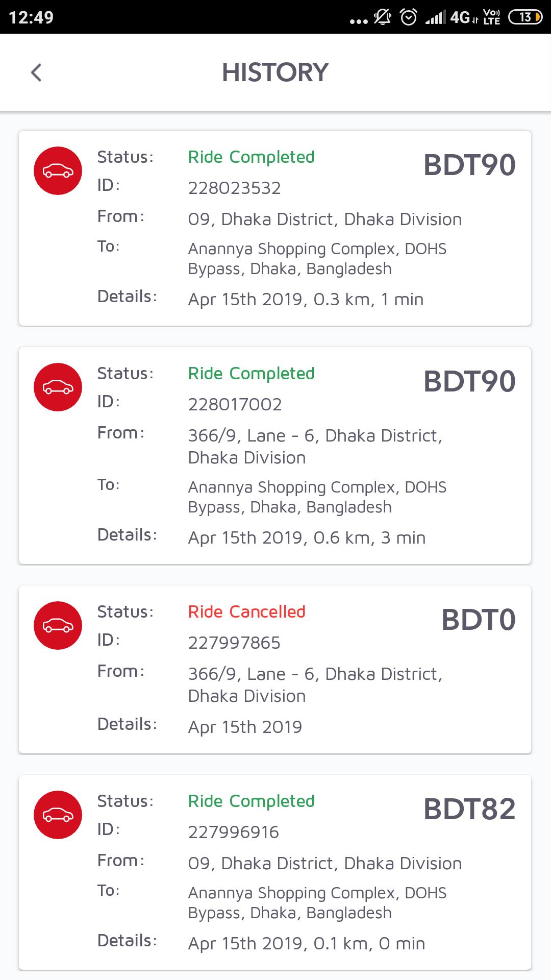The width and height of the screenshot is (551, 980).
Task: Tap the red Ride Cancelled status
Action: point(246,612)
